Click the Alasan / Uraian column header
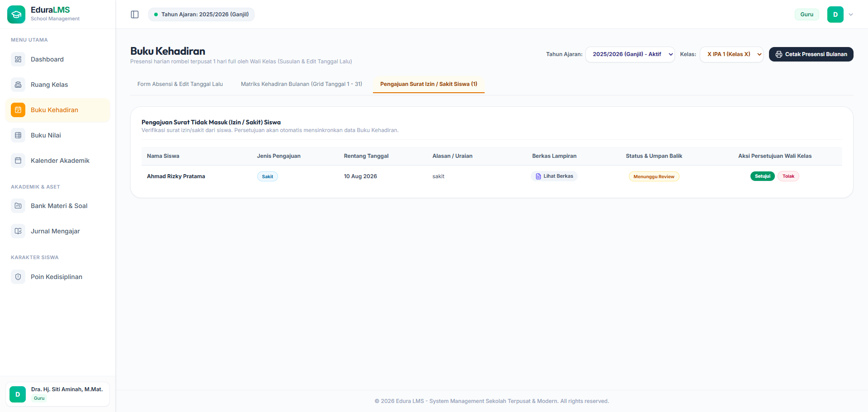Image resolution: width=868 pixels, height=412 pixels. [x=453, y=156]
